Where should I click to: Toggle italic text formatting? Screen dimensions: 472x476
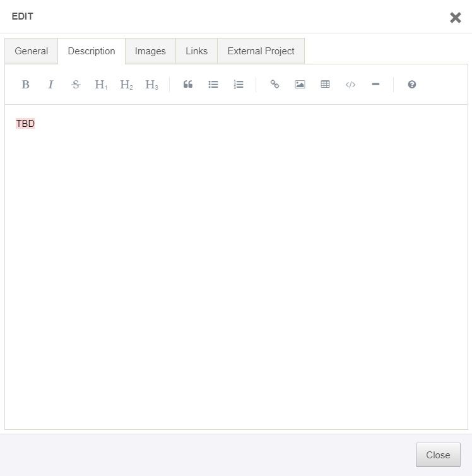51,85
